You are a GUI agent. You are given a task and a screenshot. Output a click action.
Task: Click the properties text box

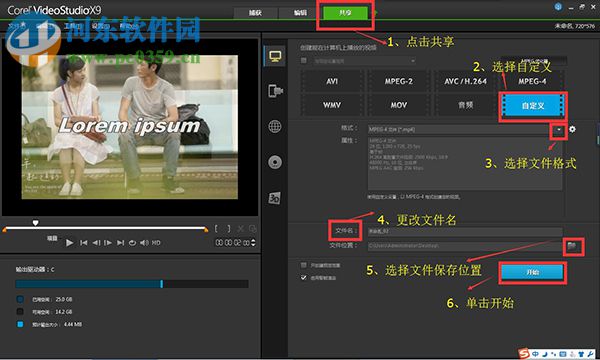click(465, 164)
